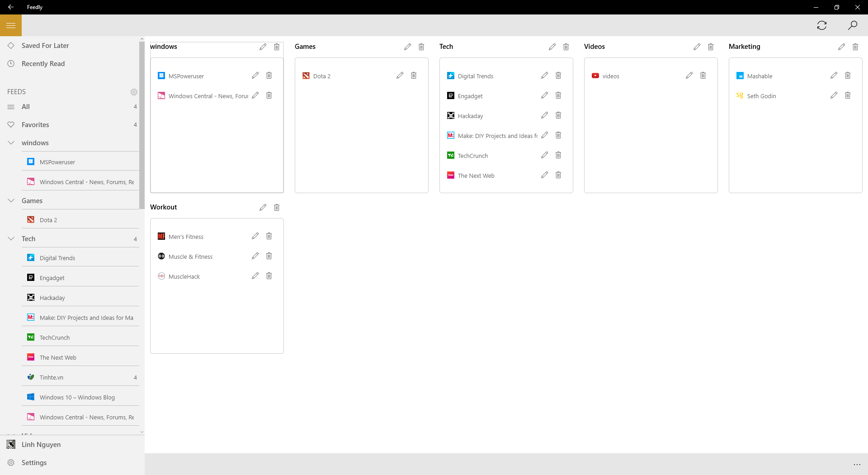The height and width of the screenshot is (475, 868).
Task: Open Tinhte.vn feed in sidebar
Action: pos(80,377)
